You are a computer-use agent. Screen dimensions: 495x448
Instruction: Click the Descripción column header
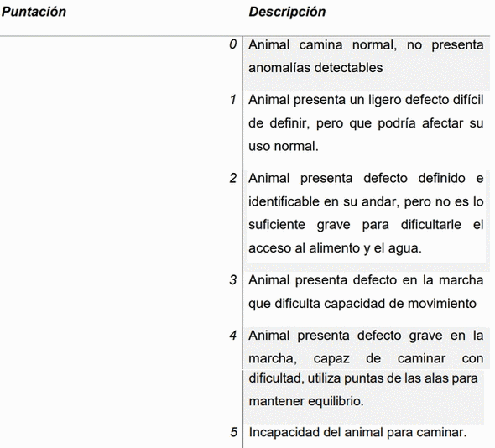287,12
